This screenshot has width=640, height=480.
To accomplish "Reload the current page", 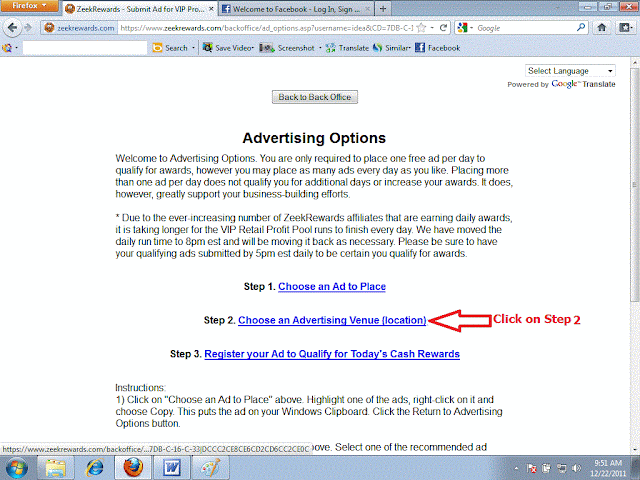I will [x=443, y=28].
